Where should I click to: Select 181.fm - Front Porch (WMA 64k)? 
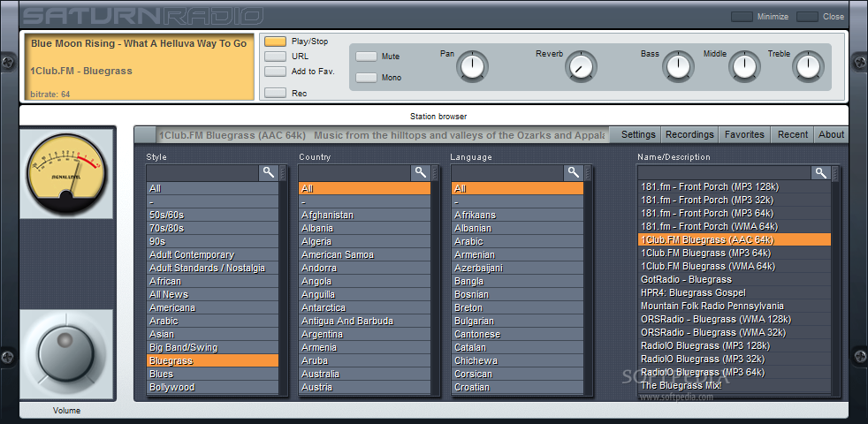734,226
